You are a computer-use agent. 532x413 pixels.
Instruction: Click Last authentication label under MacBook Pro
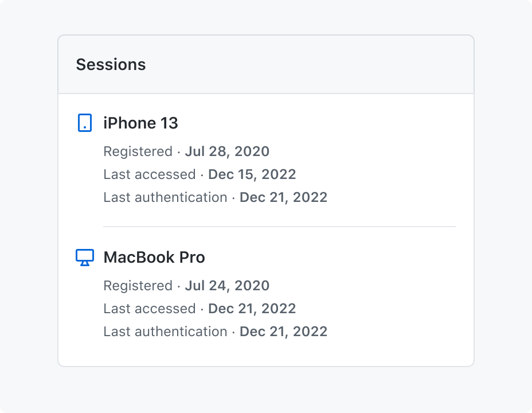pos(165,332)
